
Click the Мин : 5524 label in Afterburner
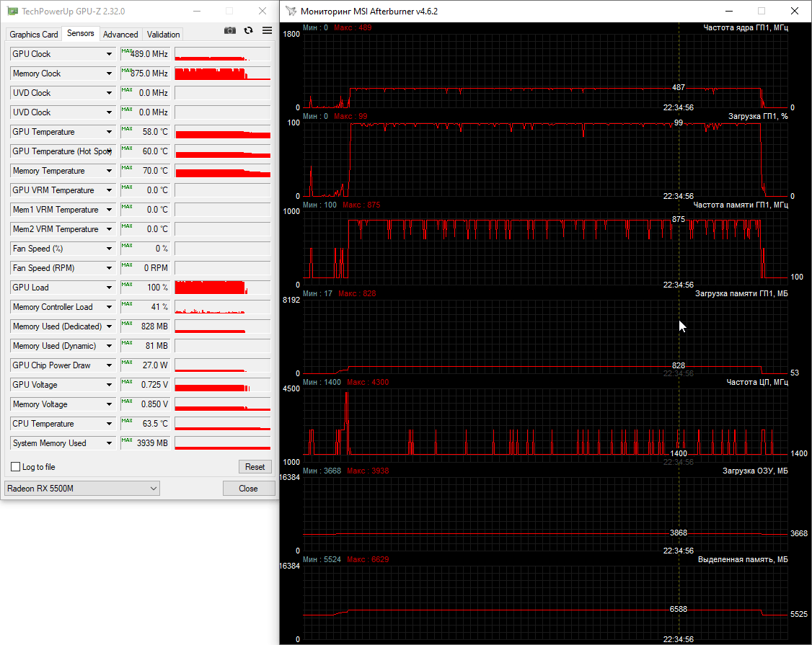(x=322, y=559)
